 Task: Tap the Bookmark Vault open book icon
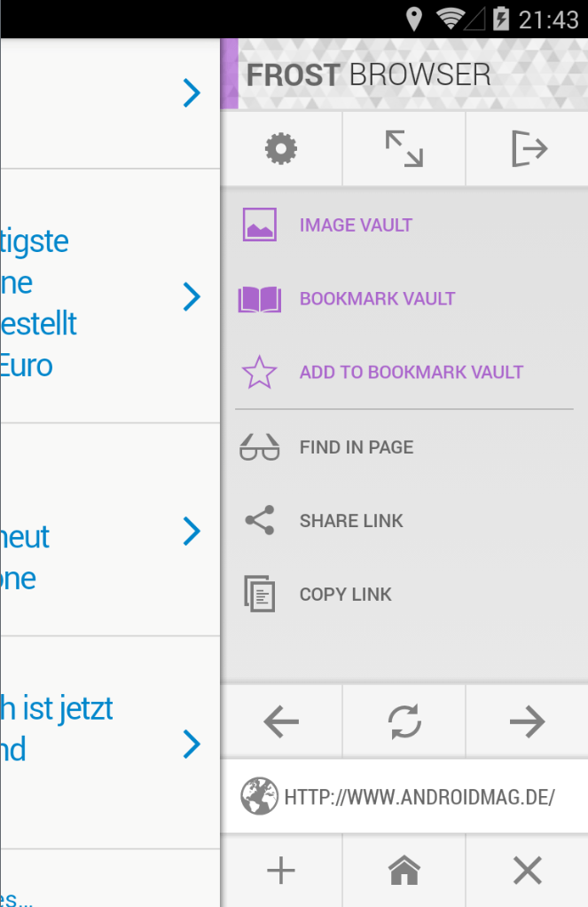pos(259,299)
